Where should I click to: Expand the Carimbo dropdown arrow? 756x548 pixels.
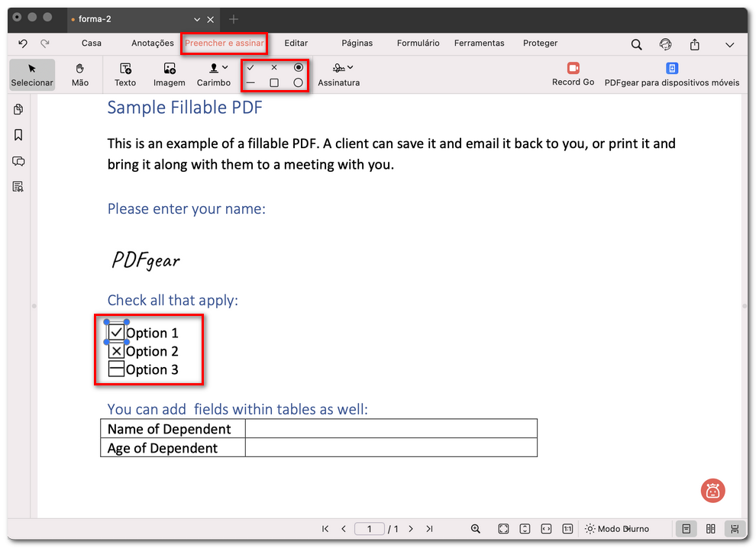tap(225, 67)
